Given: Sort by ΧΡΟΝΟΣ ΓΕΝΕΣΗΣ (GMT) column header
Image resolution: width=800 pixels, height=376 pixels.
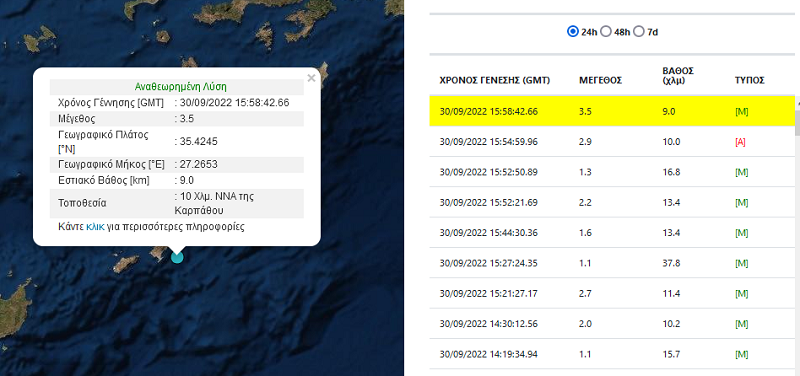Looking at the screenshot, I should click(494, 80).
